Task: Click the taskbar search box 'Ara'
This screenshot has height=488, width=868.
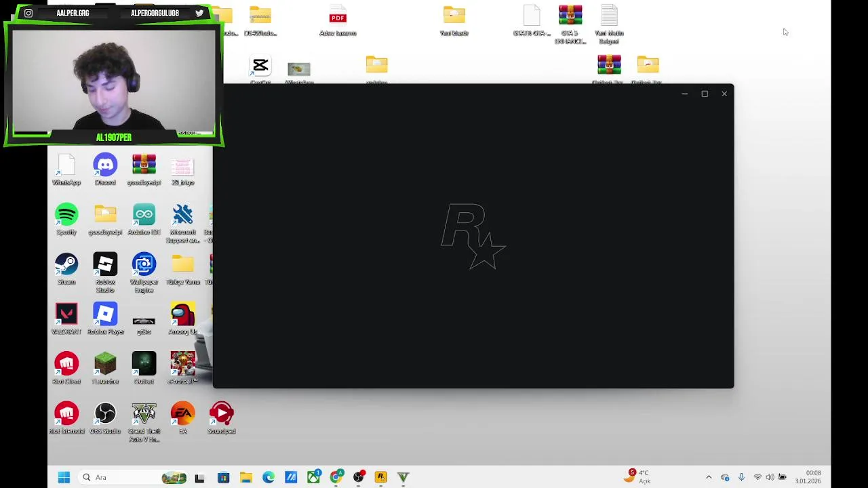Action: (132, 477)
